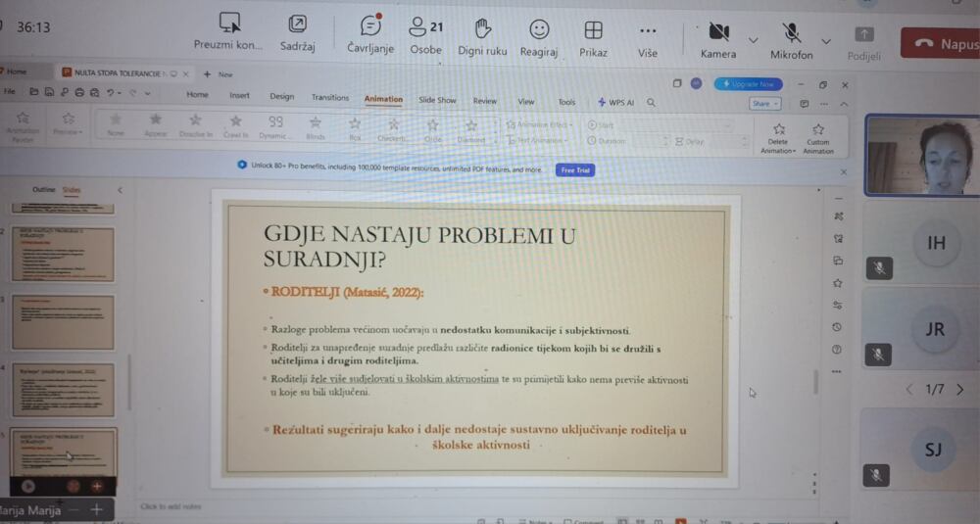The image size is (980, 524).
Task: Click the Free Trial button
Action: click(x=573, y=170)
